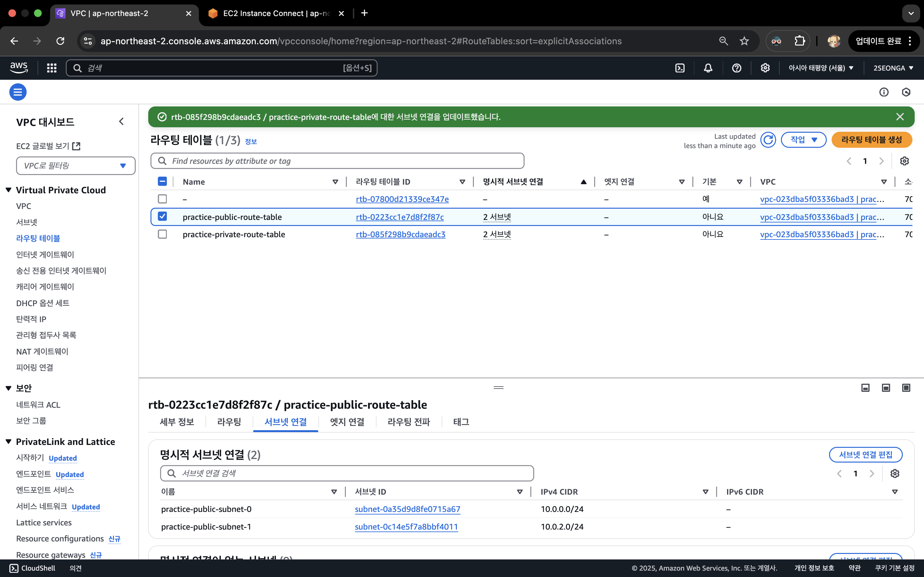Launch CloudShell from top navigation icon
924x577 pixels.
click(680, 68)
